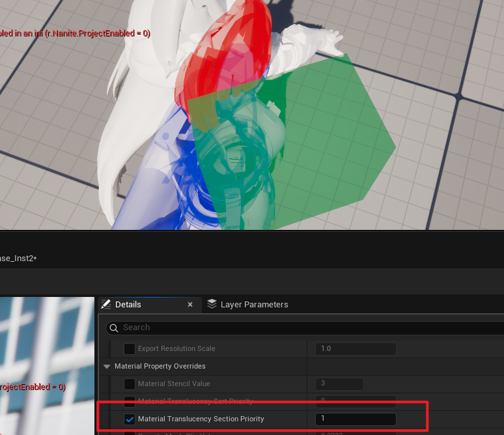
Task: Close the Details tab
Action: coord(190,304)
